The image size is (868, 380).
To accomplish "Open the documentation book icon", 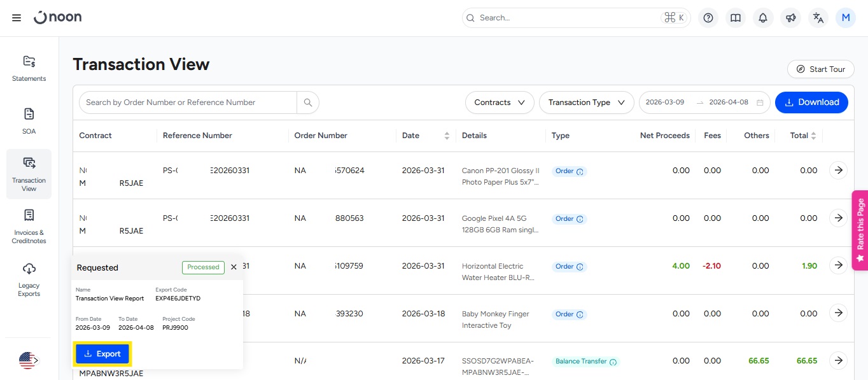I will (x=736, y=18).
